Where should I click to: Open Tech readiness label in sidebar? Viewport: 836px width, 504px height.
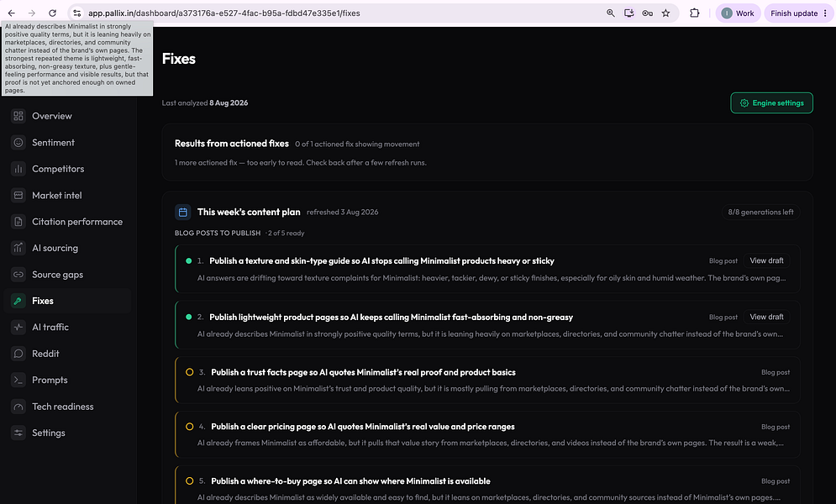(x=63, y=407)
